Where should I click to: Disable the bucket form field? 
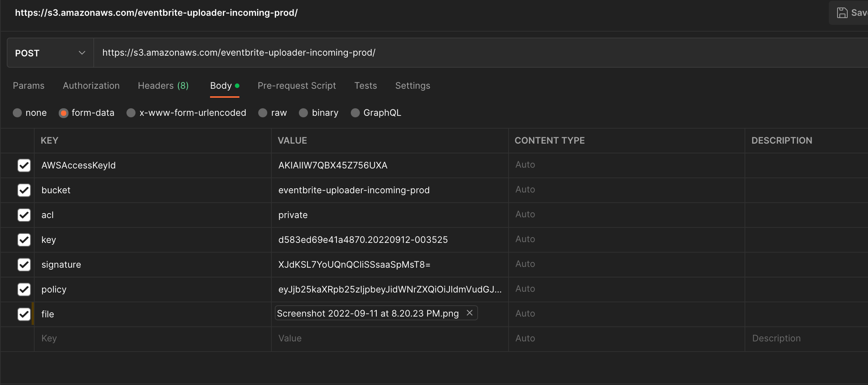(x=24, y=190)
